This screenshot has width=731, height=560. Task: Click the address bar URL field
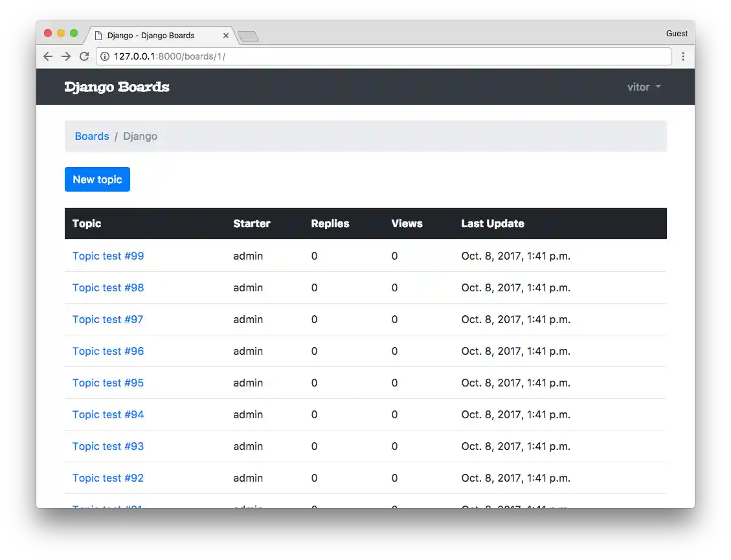[388, 56]
